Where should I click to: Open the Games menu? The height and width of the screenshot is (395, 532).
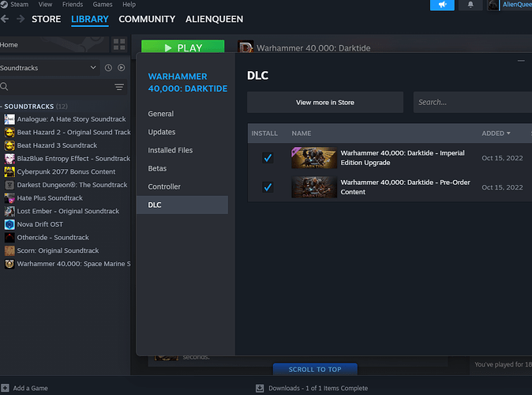point(103,5)
